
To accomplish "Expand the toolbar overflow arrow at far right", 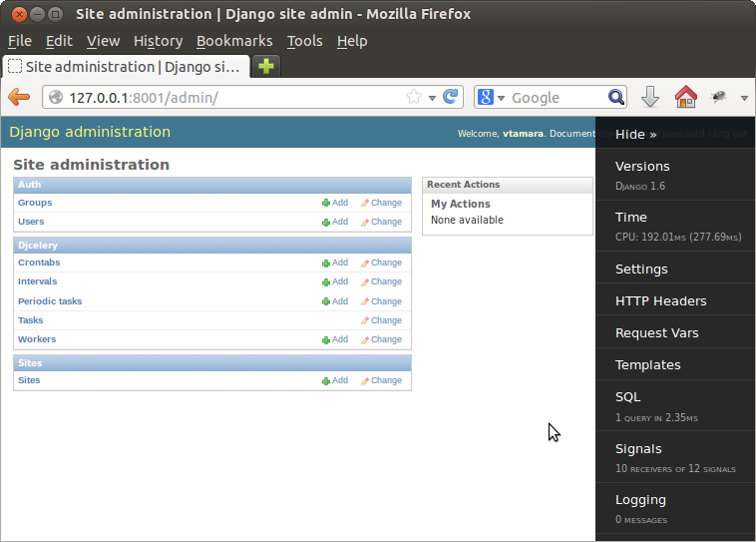I will coord(744,98).
